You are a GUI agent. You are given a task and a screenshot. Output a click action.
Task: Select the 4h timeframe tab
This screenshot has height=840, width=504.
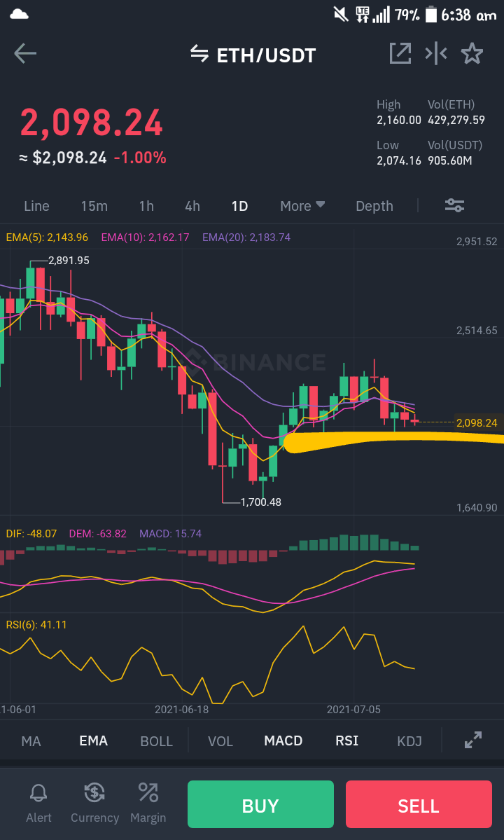pos(192,206)
